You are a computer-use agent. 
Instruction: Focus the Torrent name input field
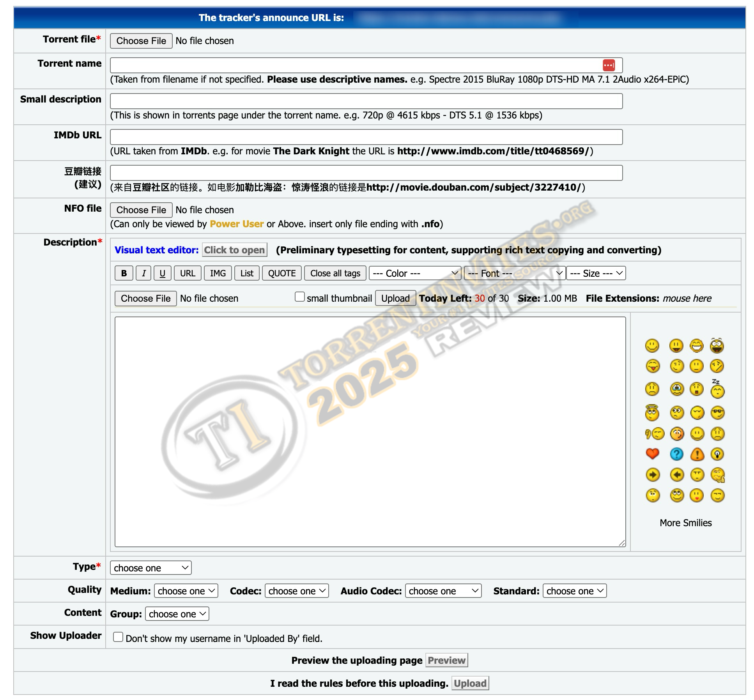pyautogui.click(x=366, y=65)
